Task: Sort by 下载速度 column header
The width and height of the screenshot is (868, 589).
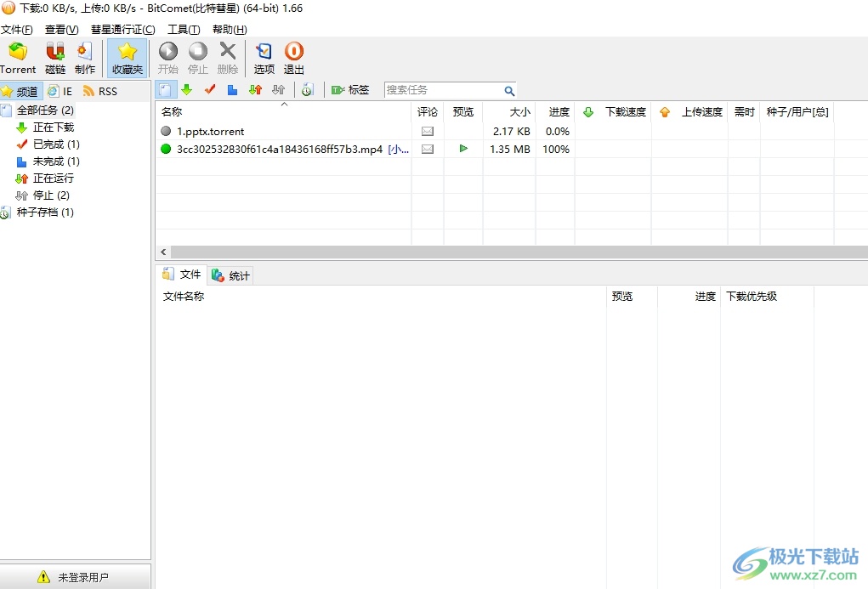Action: tap(613, 112)
